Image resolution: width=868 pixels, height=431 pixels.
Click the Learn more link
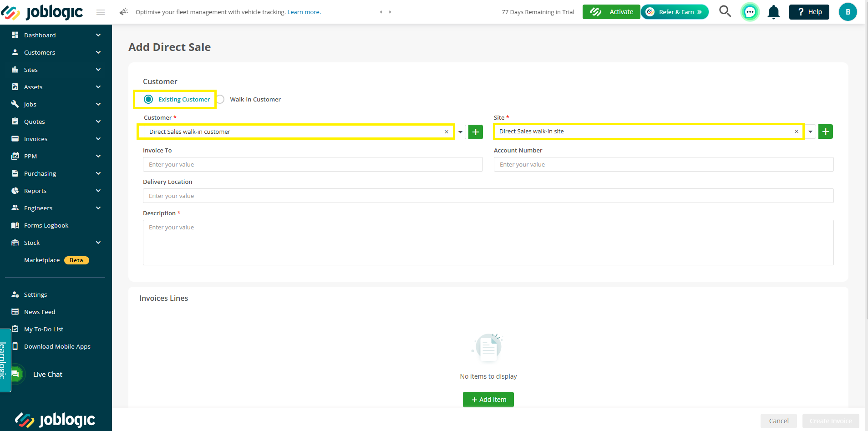pyautogui.click(x=304, y=12)
